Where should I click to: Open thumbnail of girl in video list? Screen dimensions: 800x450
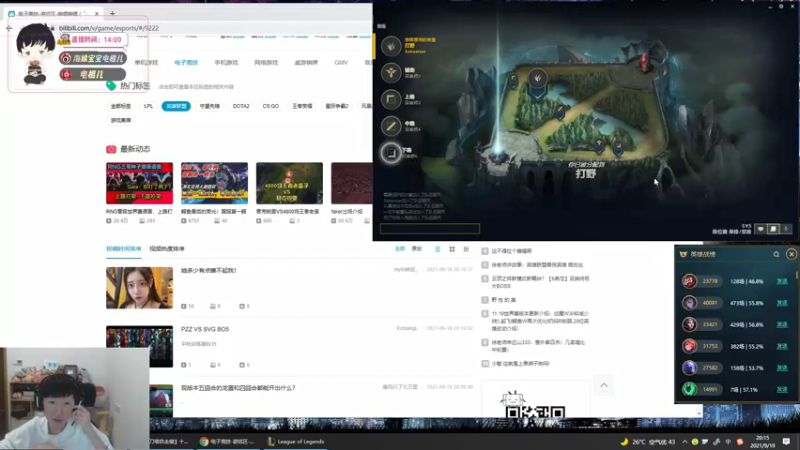pyautogui.click(x=139, y=288)
